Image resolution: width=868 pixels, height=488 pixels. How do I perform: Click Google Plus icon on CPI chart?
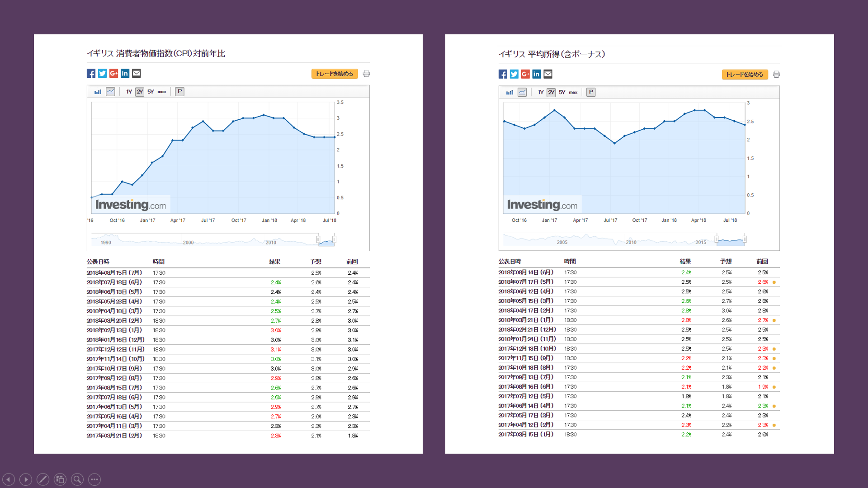tap(113, 73)
